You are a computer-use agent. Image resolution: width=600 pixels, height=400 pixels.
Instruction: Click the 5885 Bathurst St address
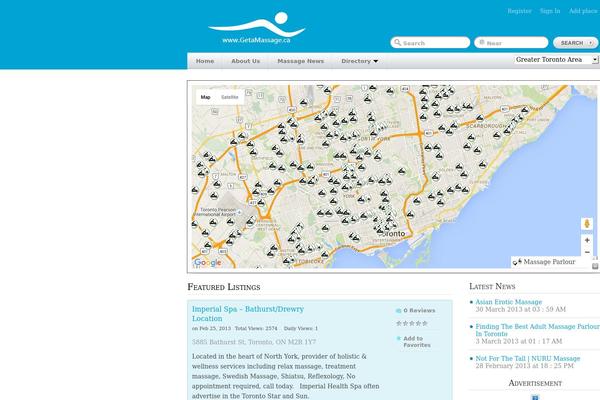coord(254,342)
